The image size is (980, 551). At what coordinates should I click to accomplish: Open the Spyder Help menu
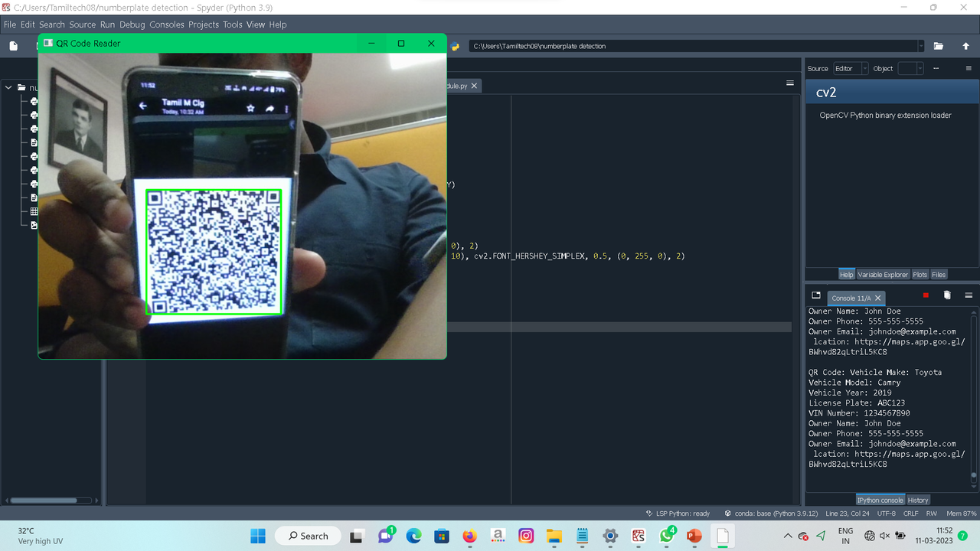(x=278, y=24)
